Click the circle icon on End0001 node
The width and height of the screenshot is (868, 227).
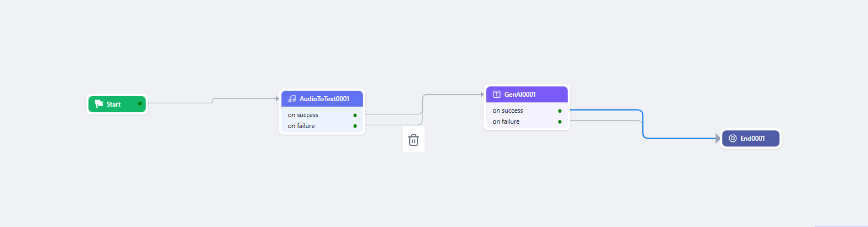click(733, 139)
